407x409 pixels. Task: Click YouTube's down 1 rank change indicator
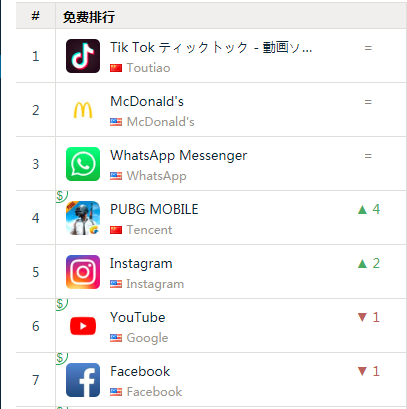coord(369,317)
